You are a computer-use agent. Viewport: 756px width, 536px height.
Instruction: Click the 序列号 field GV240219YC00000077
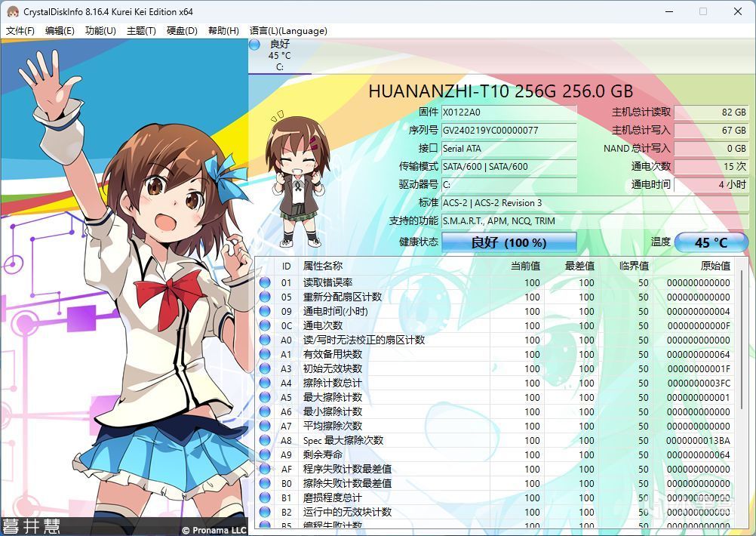[x=509, y=131]
